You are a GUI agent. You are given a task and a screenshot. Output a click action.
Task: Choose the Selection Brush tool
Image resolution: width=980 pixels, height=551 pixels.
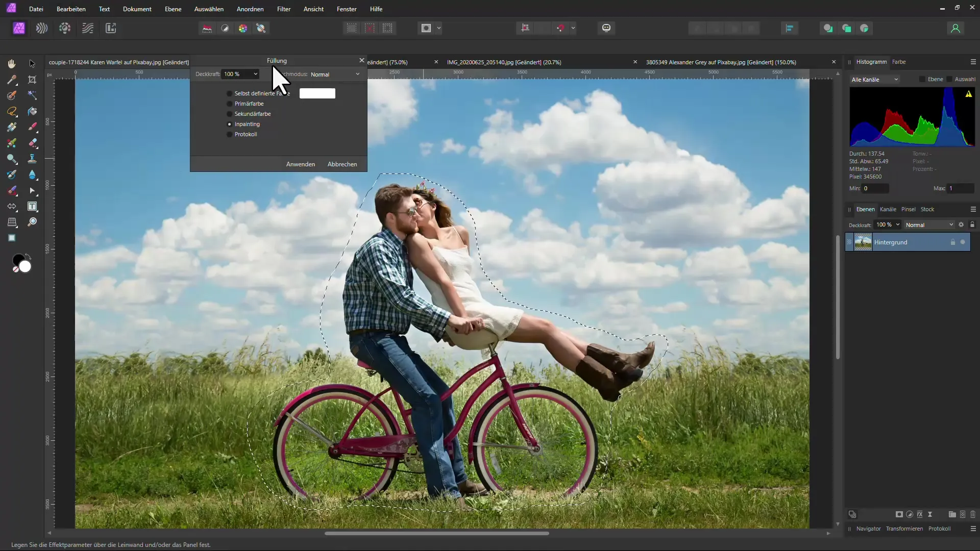point(12,95)
